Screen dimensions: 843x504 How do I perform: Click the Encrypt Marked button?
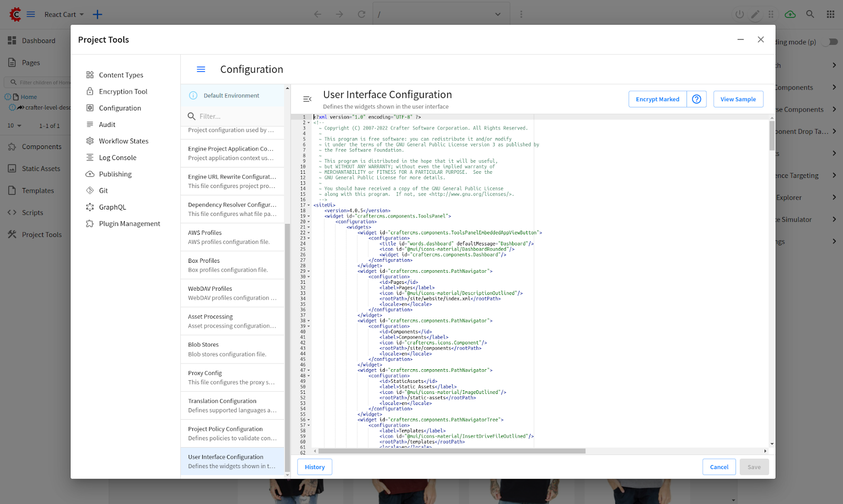[x=657, y=99]
